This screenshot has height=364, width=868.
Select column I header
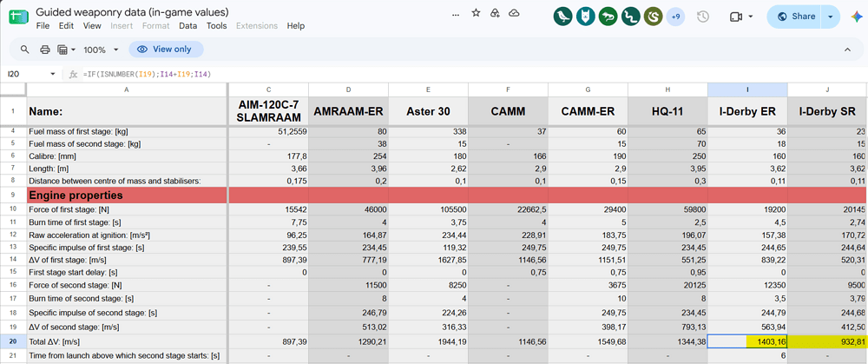click(747, 89)
